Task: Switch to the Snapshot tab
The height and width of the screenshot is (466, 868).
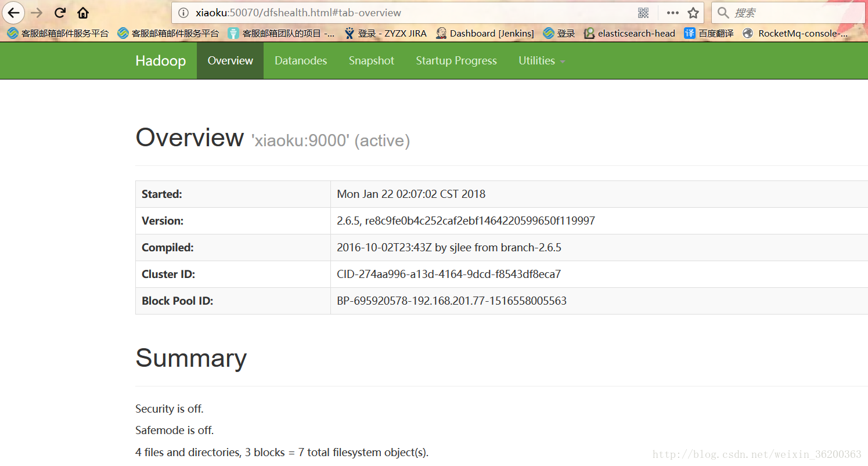Action: [372, 60]
